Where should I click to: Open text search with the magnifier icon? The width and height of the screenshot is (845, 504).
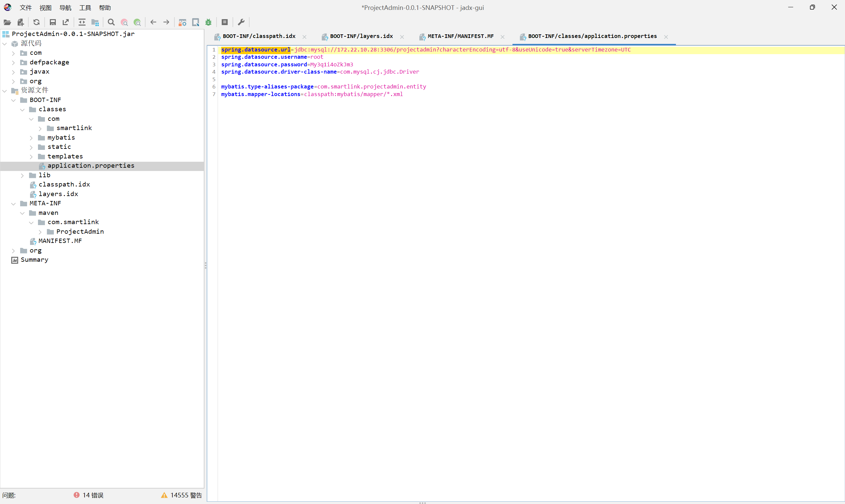click(x=111, y=22)
